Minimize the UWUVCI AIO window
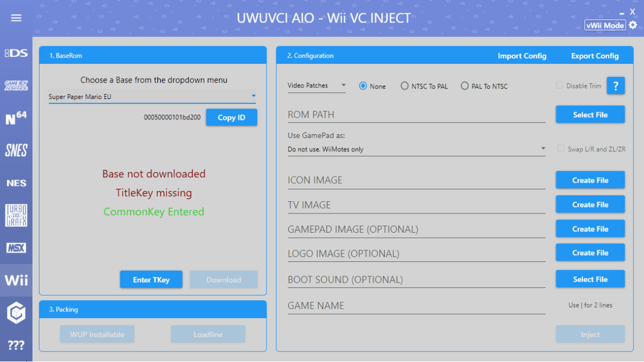This screenshot has height=362, width=644. pyautogui.click(x=622, y=13)
